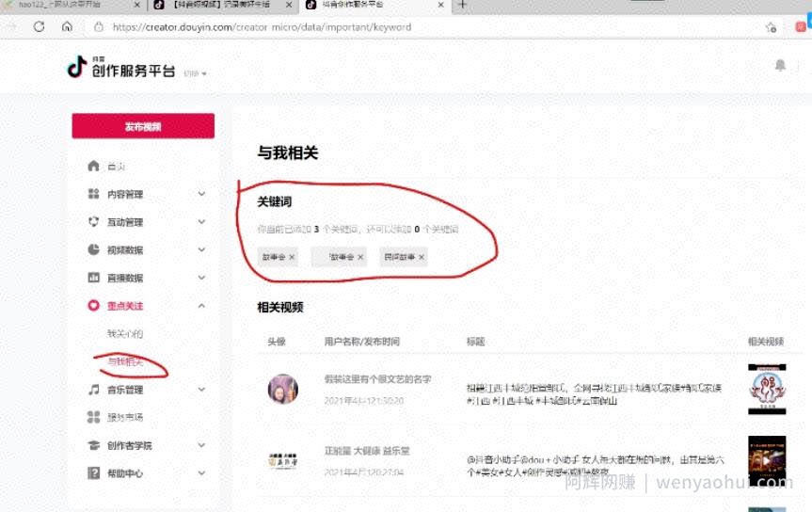Click the browser reload icon
Screen dimensions: 812x512
coord(39,26)
